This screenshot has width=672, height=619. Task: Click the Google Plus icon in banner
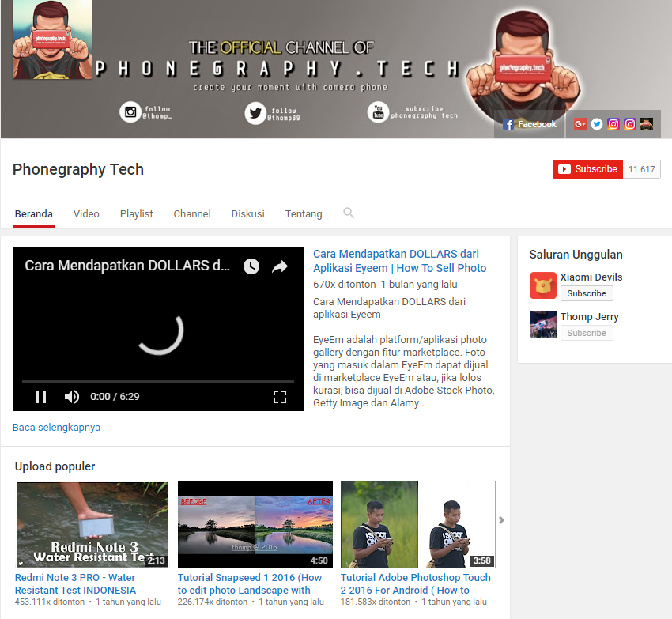pyautogui.click(x=580, y=124)
